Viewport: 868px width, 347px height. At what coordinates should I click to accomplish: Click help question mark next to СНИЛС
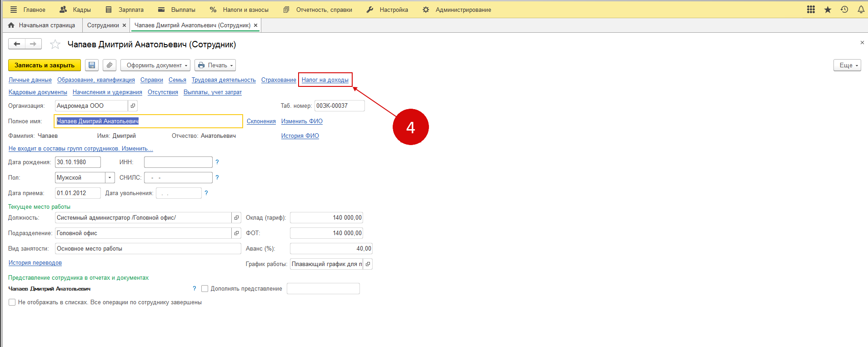point(217,178)
